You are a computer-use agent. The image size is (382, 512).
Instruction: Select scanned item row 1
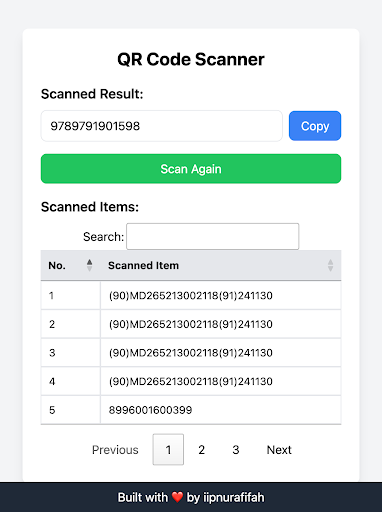coord(191,295)
